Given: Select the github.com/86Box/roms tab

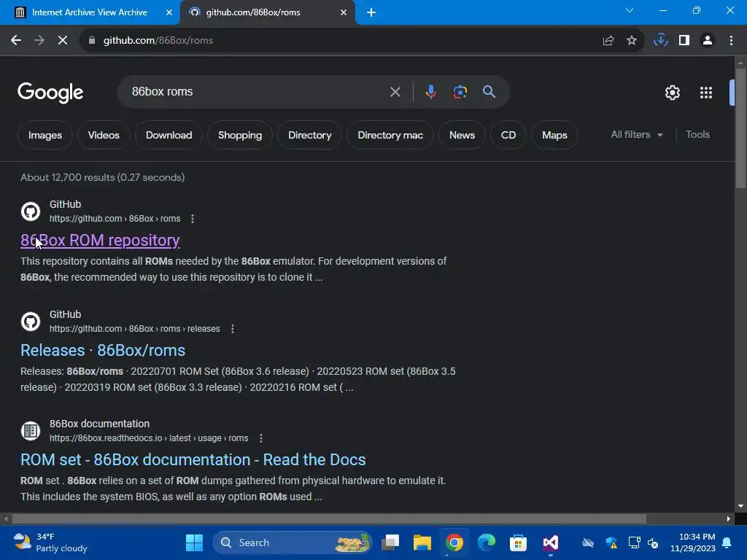Looking at the screenshot, I should click(253, 12).
